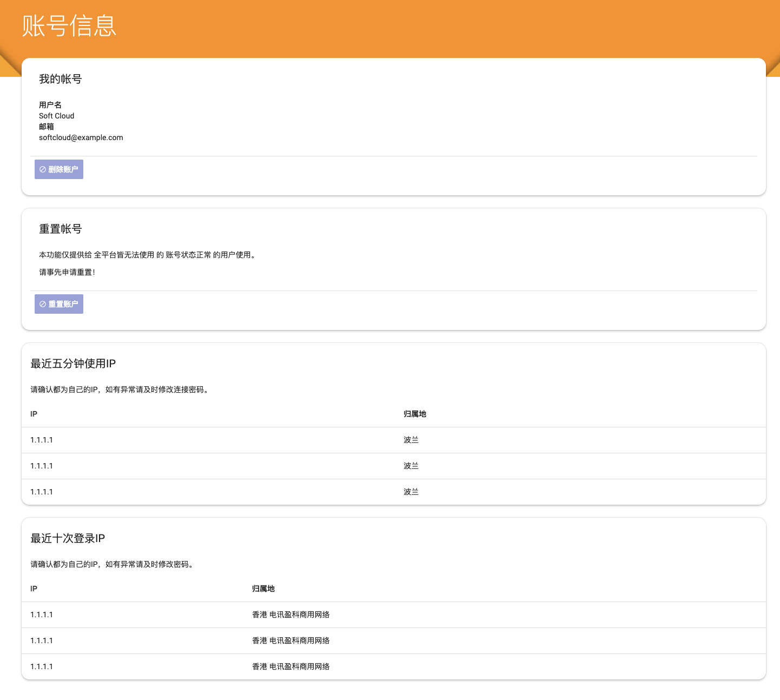Image resolution: width=780 pixels, height=700 pixels.
Task: Click the 最近十次登录IP heading
Action: [68, 538]
